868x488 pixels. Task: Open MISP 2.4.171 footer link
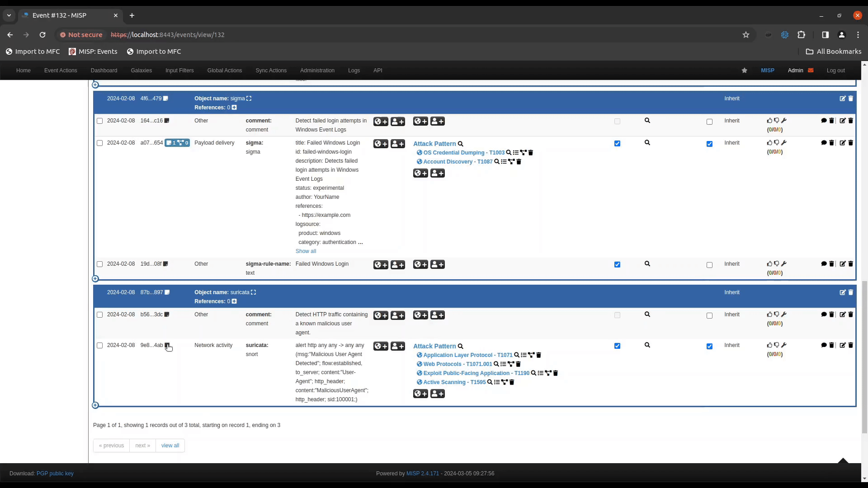pos(423,474)
